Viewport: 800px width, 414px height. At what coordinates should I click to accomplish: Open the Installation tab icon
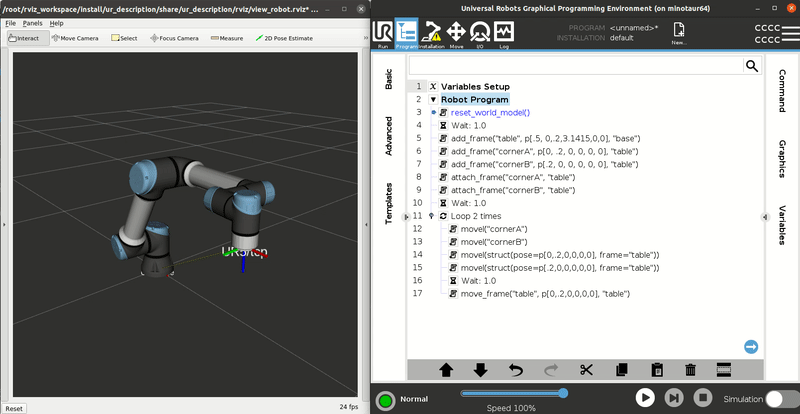click(x=432, y=34)
